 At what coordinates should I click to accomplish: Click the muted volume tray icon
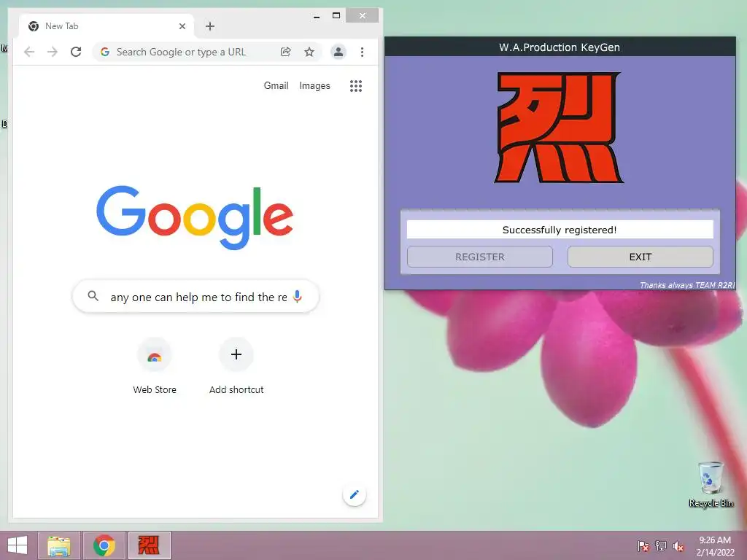(678, 546)
